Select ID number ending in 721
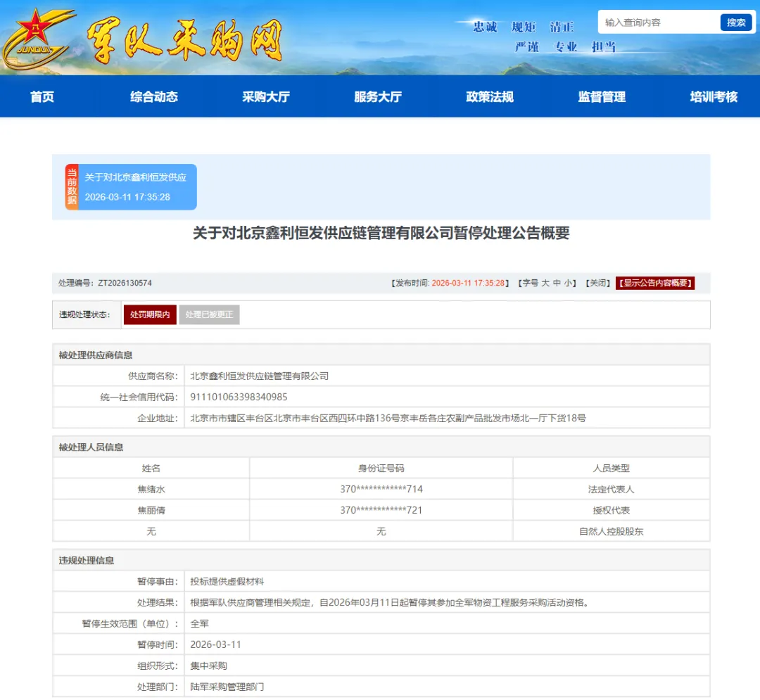Viewport: 760px width, 700px height. tap(381, 510)
